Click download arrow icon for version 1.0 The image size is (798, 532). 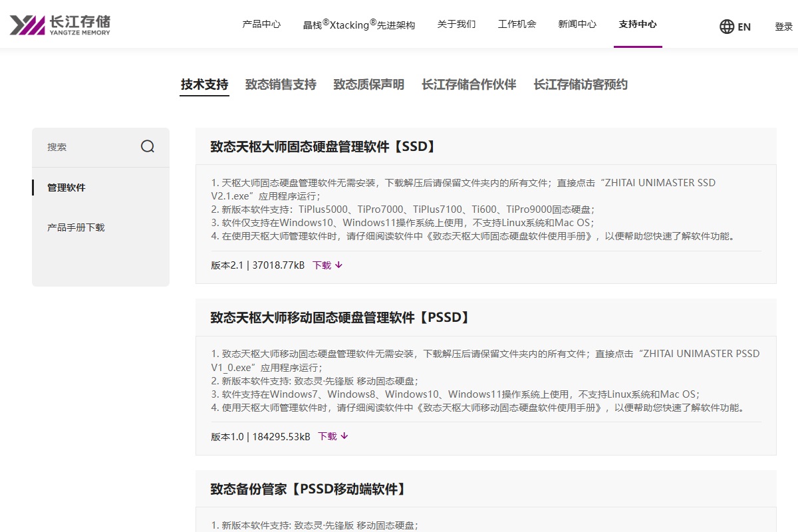click(x=344, y=436)
